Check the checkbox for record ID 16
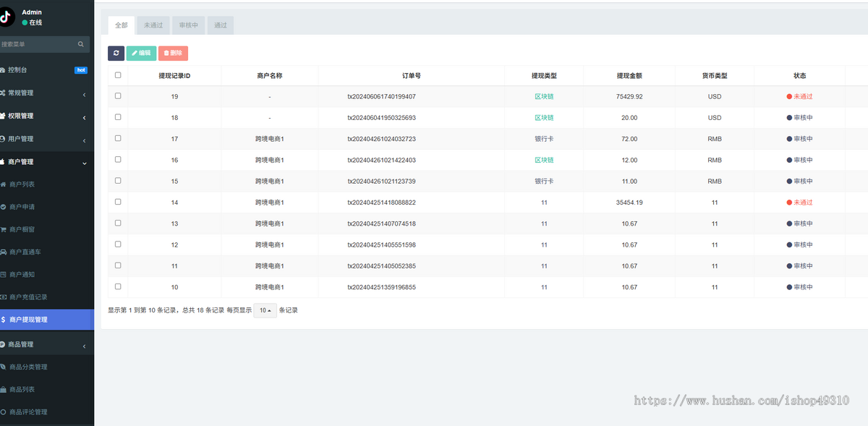The height and width of the screenshot is (426, 868). click(118, 159)
